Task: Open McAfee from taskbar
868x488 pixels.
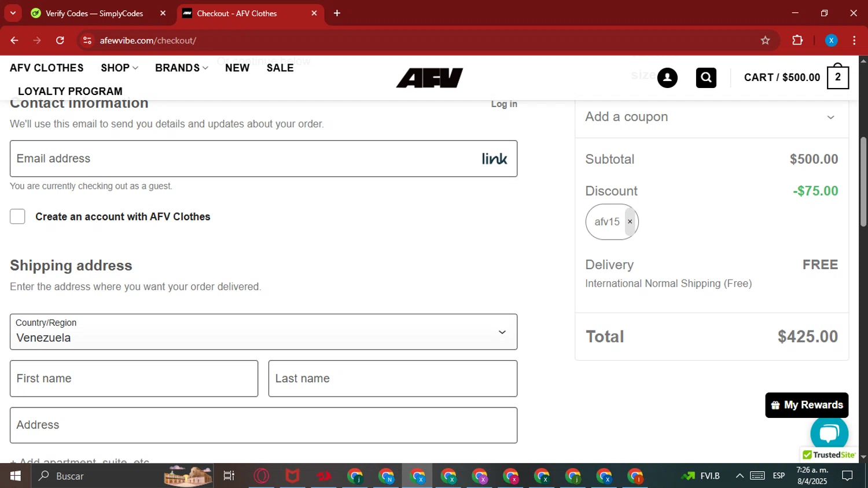Action: click(292, 476)
